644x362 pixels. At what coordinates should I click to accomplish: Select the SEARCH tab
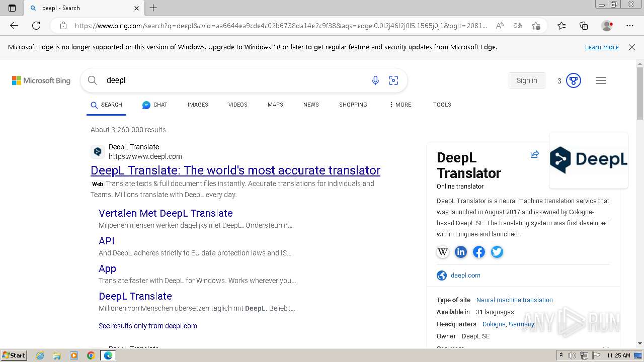click(106, 105)
